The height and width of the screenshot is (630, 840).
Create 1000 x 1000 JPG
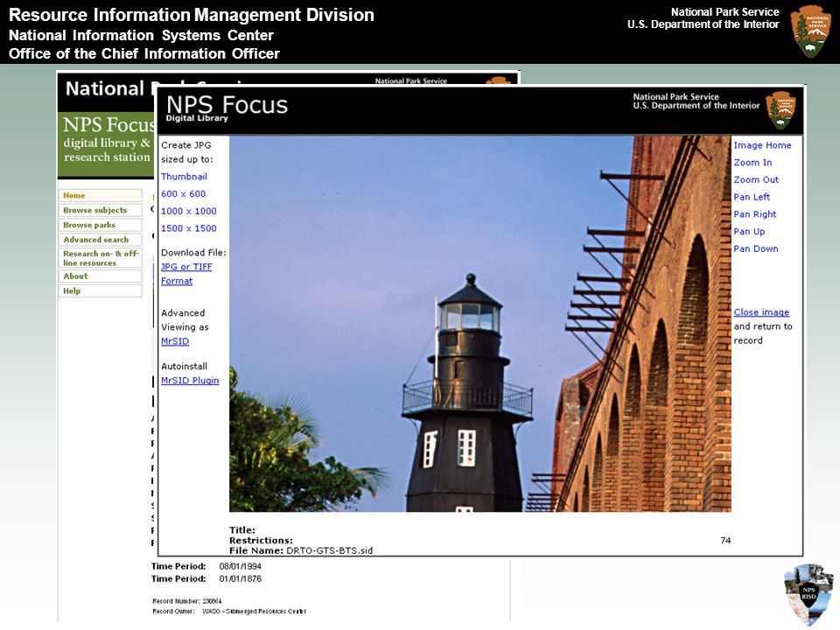189,211
